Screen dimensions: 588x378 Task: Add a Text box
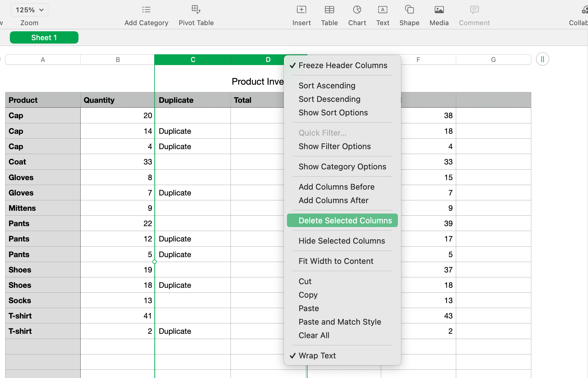[382, 14]
